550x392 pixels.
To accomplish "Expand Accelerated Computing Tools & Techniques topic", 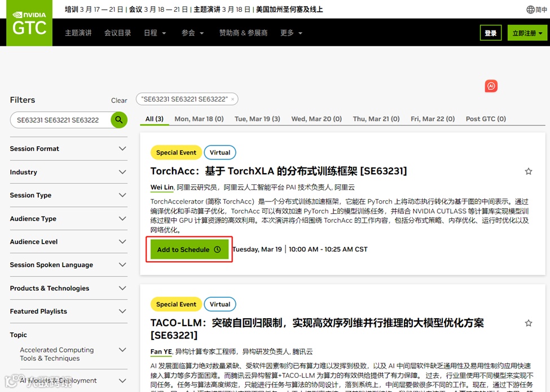I will (73, 354).
